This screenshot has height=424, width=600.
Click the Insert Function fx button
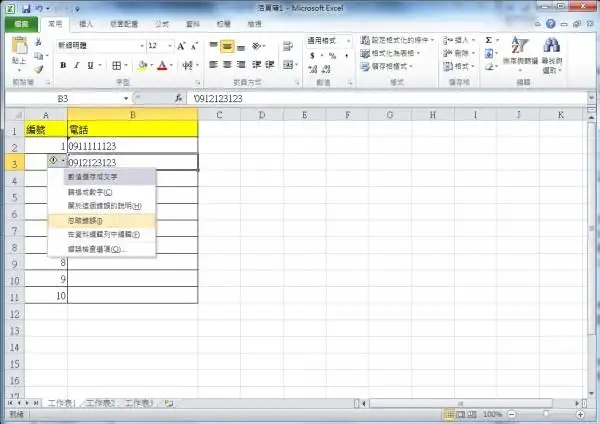pyautogui.click(x=179, y=98)
